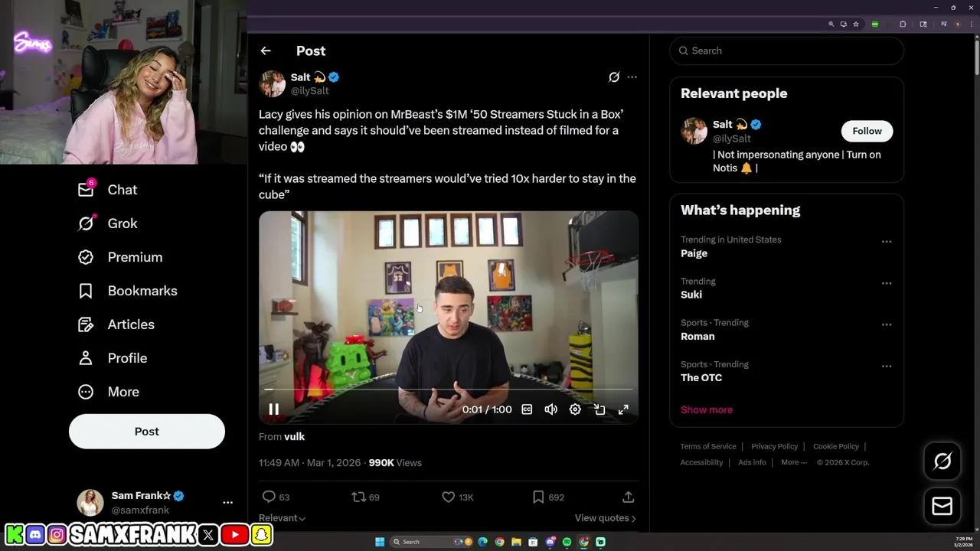
Task: Open Profile in the sidebar
Action: tap(113, 358)
